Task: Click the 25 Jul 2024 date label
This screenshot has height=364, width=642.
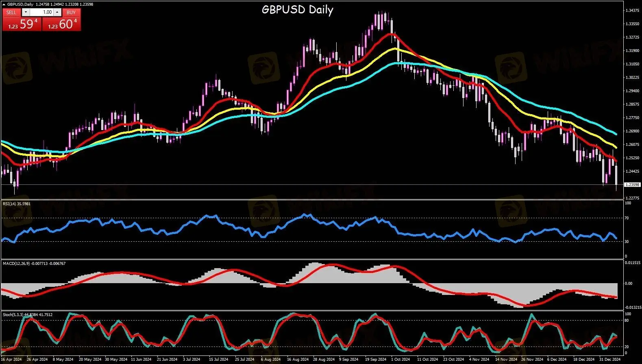Action: [244, 360]
